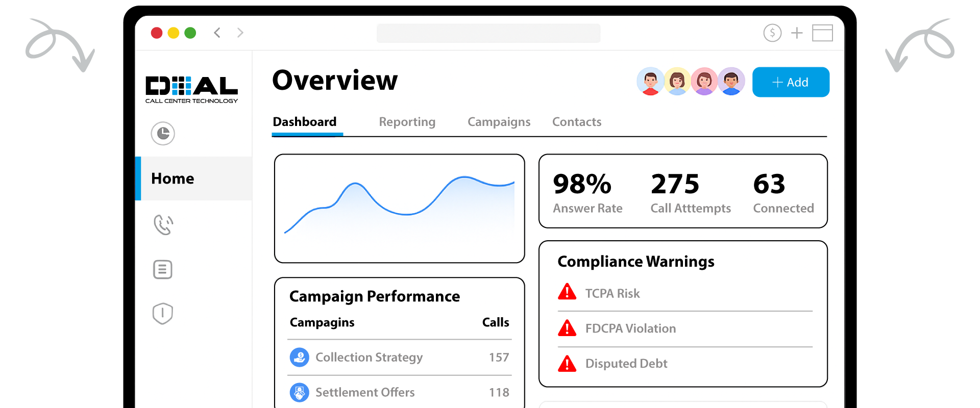Go forward using the right chevron arrow
The height and width of the screenshot is (408, 980).
(240, 33)
